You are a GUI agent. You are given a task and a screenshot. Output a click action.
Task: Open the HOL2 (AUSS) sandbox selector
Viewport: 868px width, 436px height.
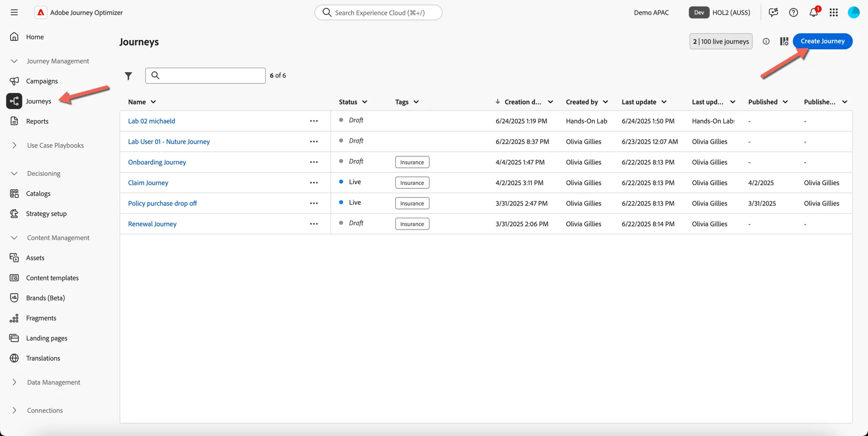719,13
